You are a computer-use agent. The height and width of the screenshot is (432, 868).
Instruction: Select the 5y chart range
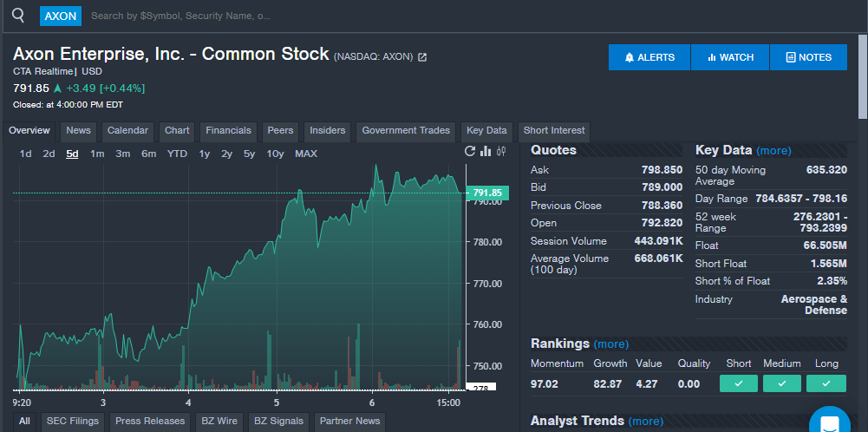(x=249, y=154)
